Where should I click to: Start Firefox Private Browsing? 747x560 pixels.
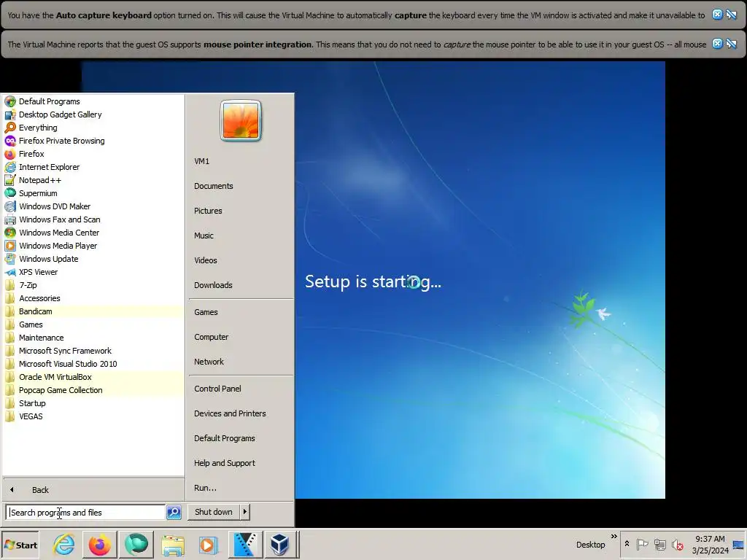(93, 141)
